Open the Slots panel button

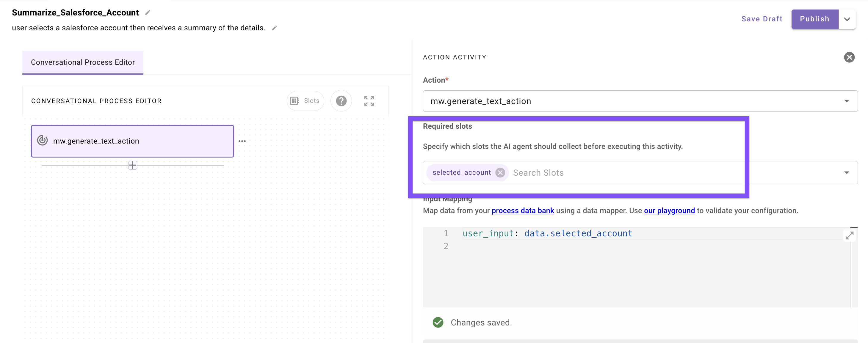(x=305, y=101)
